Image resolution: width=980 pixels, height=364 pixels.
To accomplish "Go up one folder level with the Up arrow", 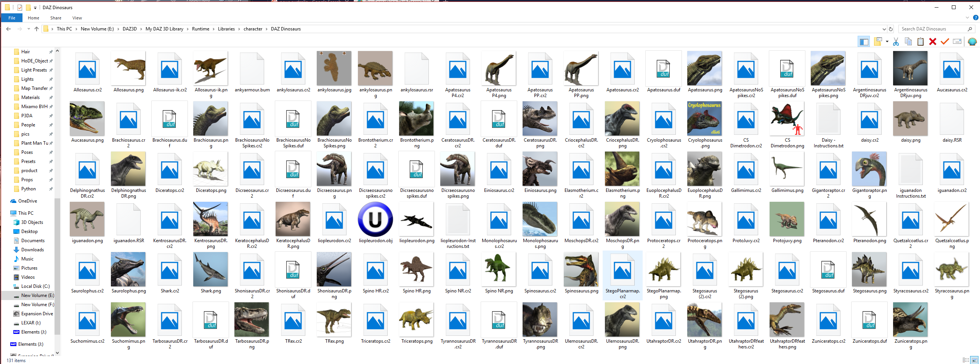I will coord(37,29).
